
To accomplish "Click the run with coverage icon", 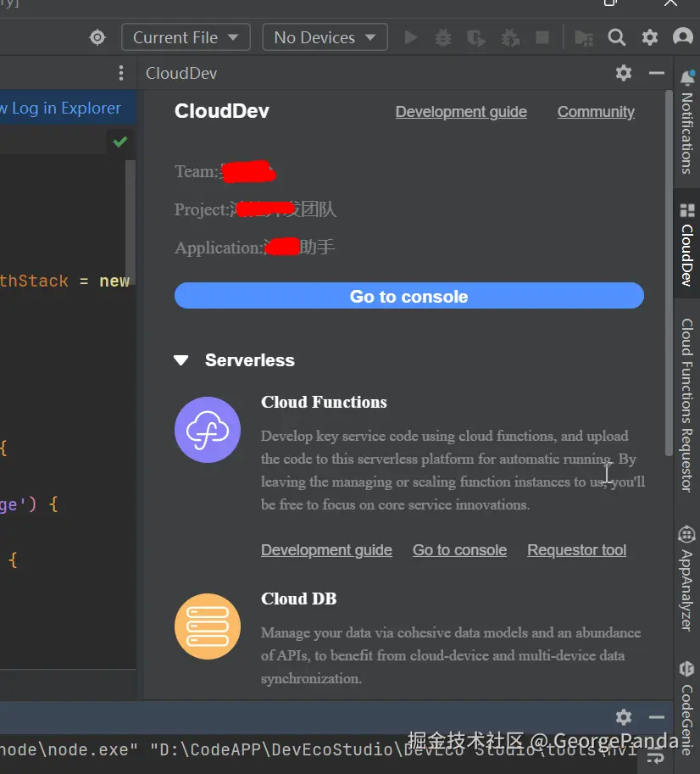I will tap(476, 37).
